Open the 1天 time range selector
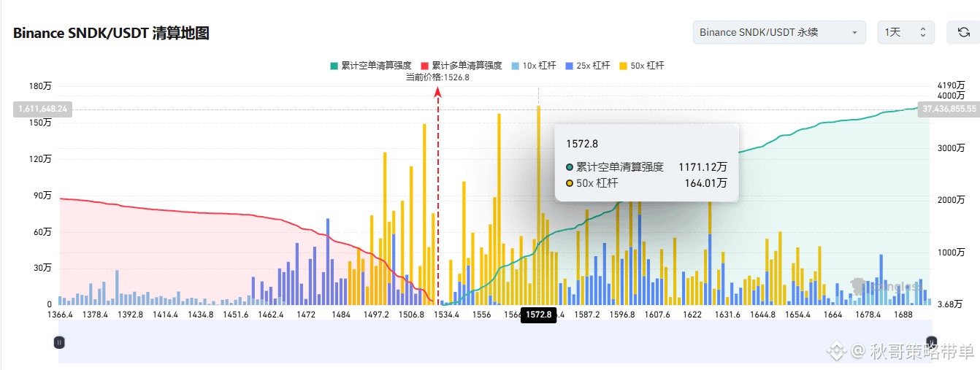This screenshot has height=370, width=980. pos(906,32)
